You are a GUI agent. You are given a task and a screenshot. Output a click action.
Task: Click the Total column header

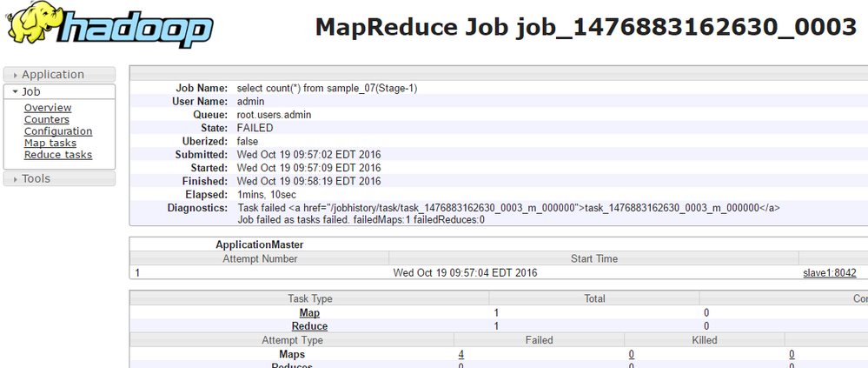coord(594,298)
